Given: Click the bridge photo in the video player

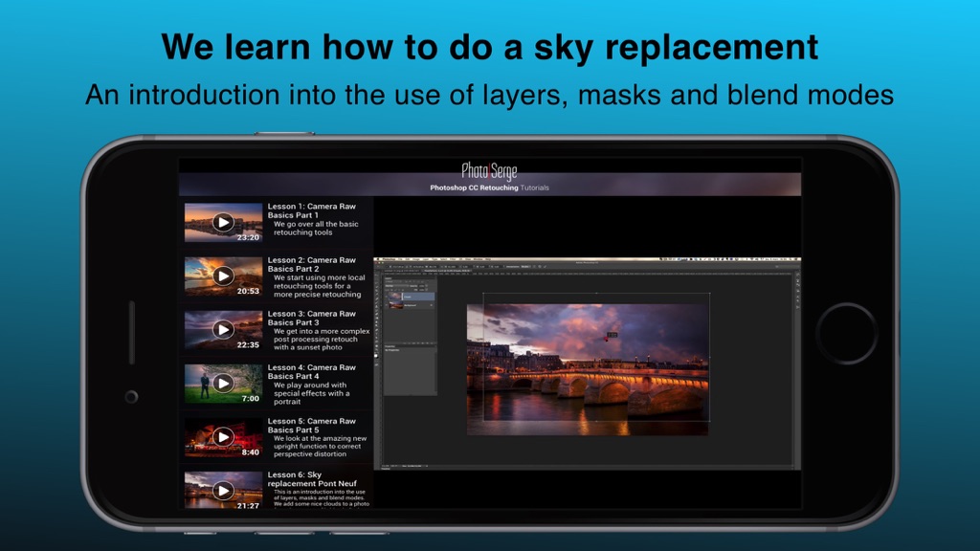Looking at the screenshot, I should coord(588,369).
